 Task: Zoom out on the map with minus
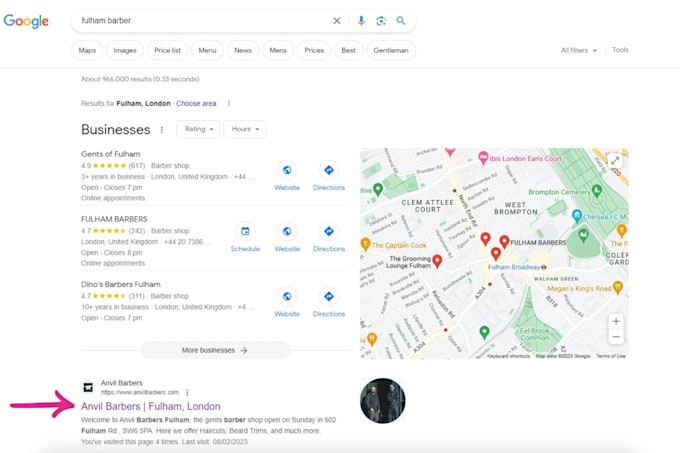pyautogui.click(x=616, y=337)
